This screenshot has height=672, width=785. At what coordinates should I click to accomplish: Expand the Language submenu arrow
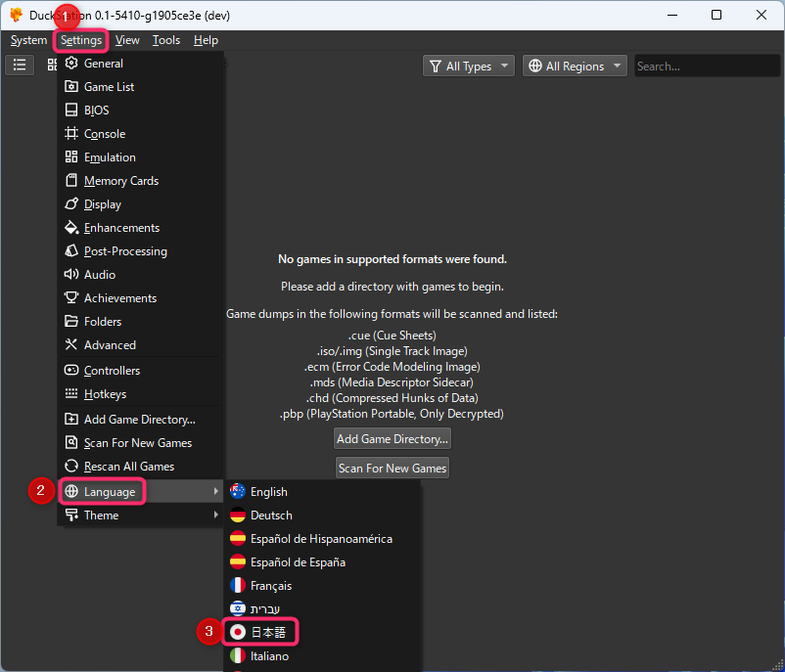coord(215,491)
